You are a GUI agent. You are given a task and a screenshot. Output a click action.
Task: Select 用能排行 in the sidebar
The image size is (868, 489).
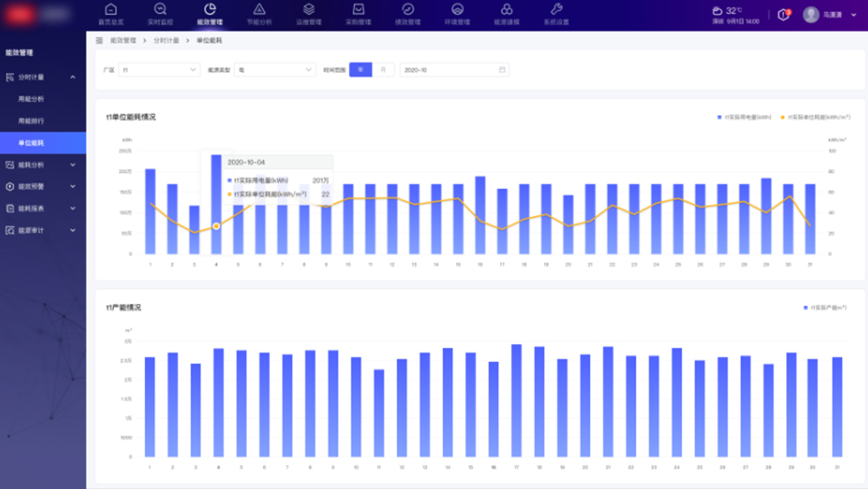[31, 121]
